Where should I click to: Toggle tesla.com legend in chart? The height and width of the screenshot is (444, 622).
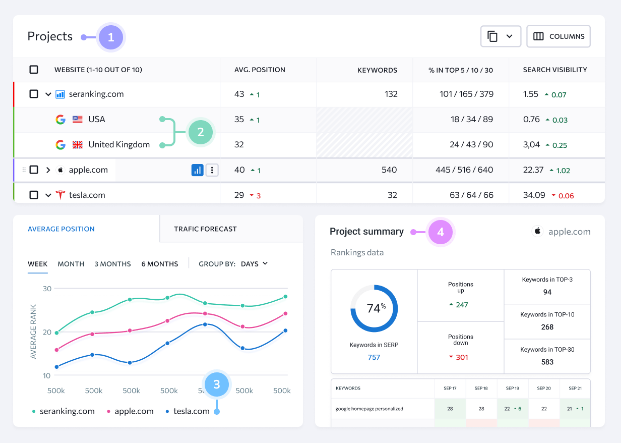pyautogui.click(x=188, y=411)
